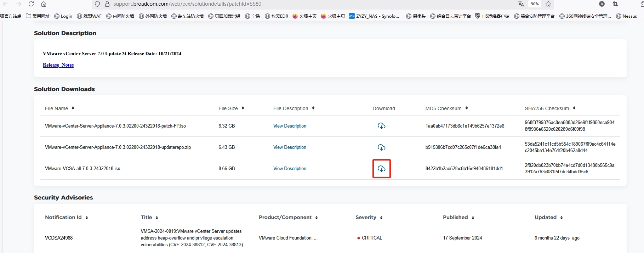Open the 综合安防管理平台 bookmark
This screenshot has width=644, height=253.
[534, 16]
